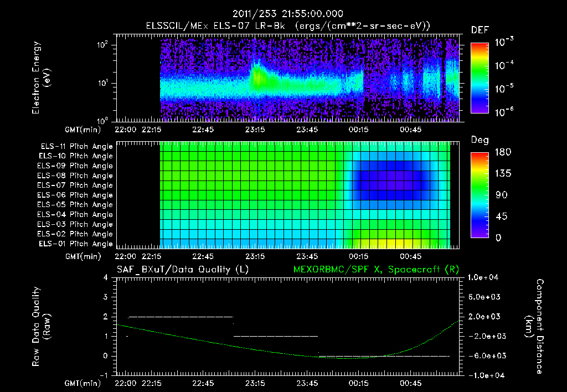
Task: Select the ELS-07 Pitch Angle row label
Action: (x=75, y=185)
